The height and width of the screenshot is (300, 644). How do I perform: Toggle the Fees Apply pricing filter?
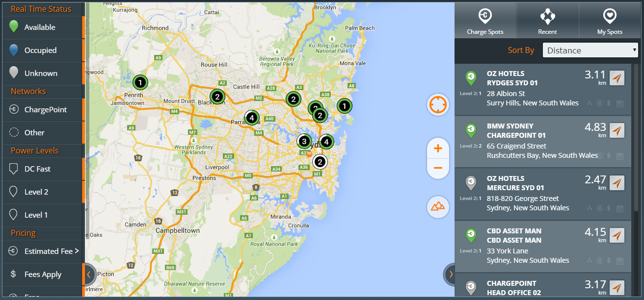[43, 275]
